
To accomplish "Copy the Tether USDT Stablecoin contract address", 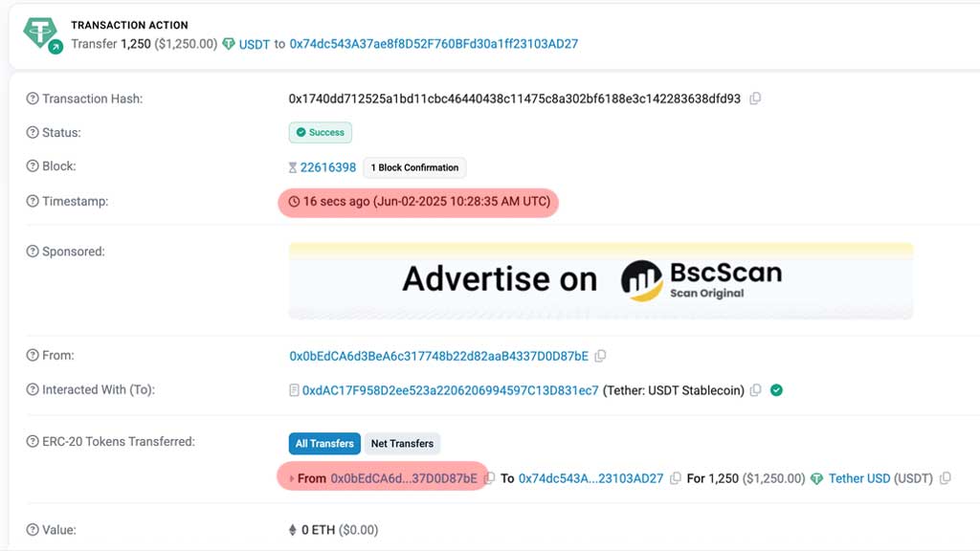I will click(756, 390).
